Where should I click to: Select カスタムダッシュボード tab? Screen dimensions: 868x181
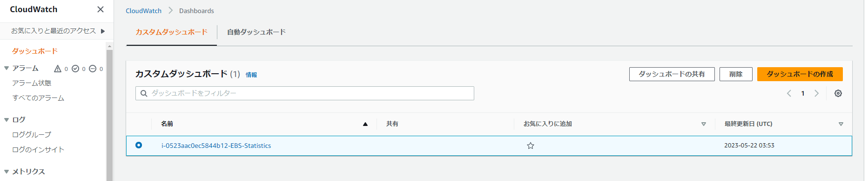coord(171,32)
